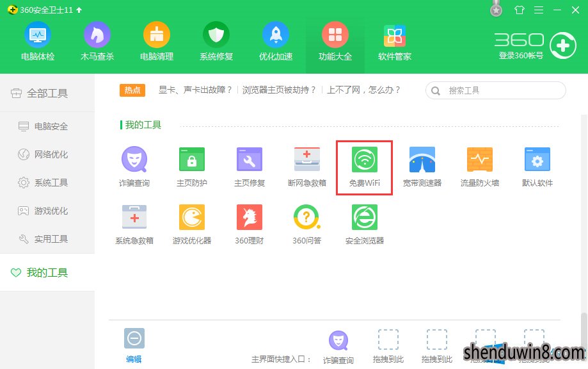
Task: Launch the 主页防护 tool
Action: click(x=191, y=167)
